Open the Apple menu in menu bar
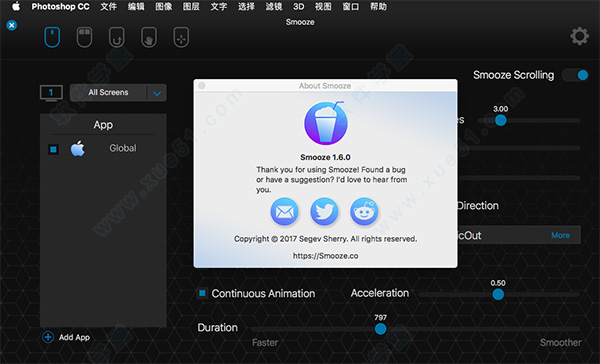 pos(16,7)
